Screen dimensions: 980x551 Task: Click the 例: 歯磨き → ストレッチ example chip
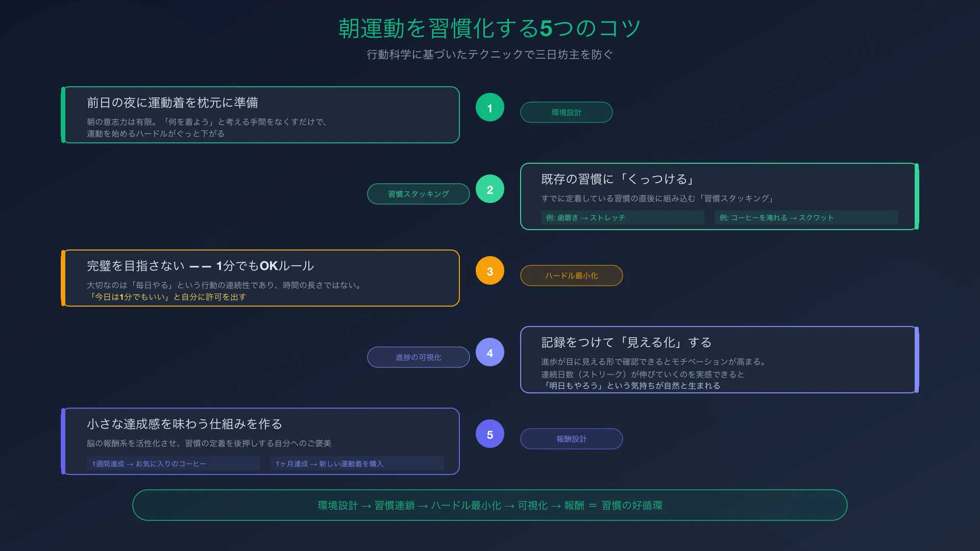[x=622, y=217]
